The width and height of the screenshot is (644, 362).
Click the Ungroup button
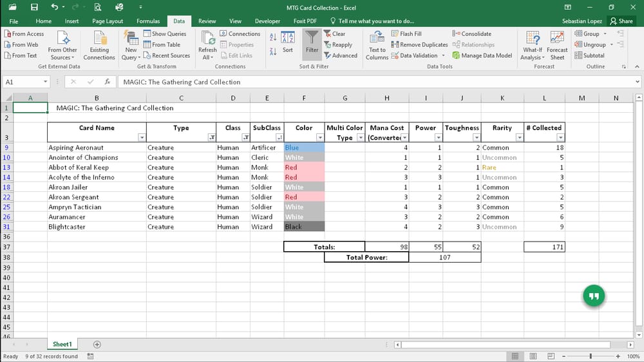pyautogui.click(x=590, y=44)
